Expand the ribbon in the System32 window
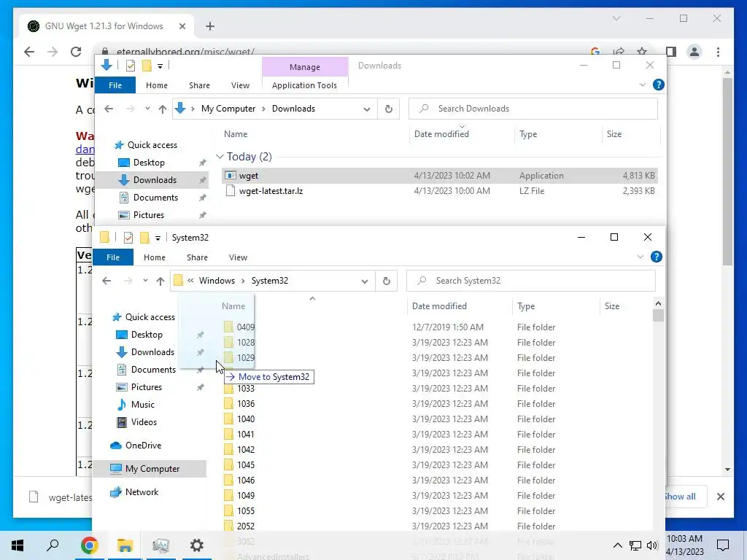 pos(640,257)
